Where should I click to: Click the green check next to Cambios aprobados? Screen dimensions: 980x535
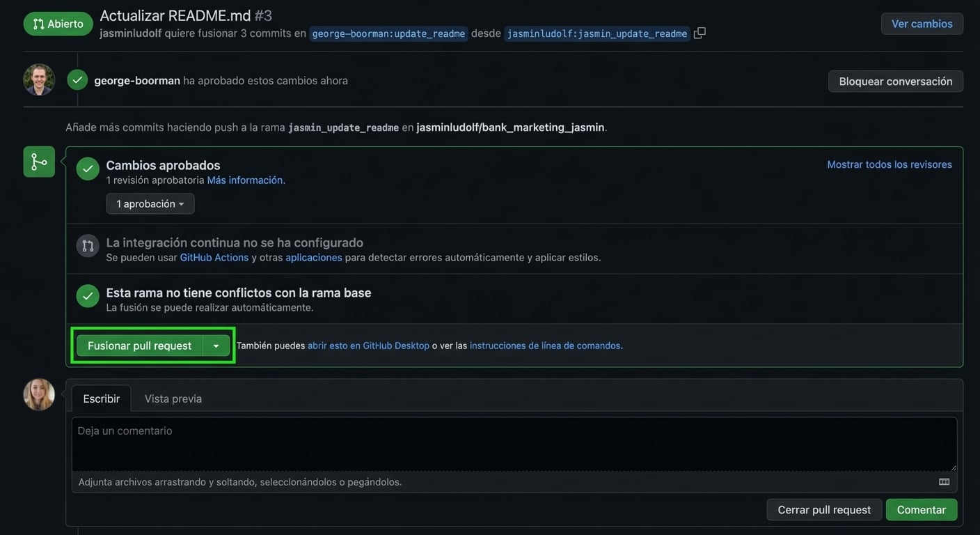(x=88, y=169)
